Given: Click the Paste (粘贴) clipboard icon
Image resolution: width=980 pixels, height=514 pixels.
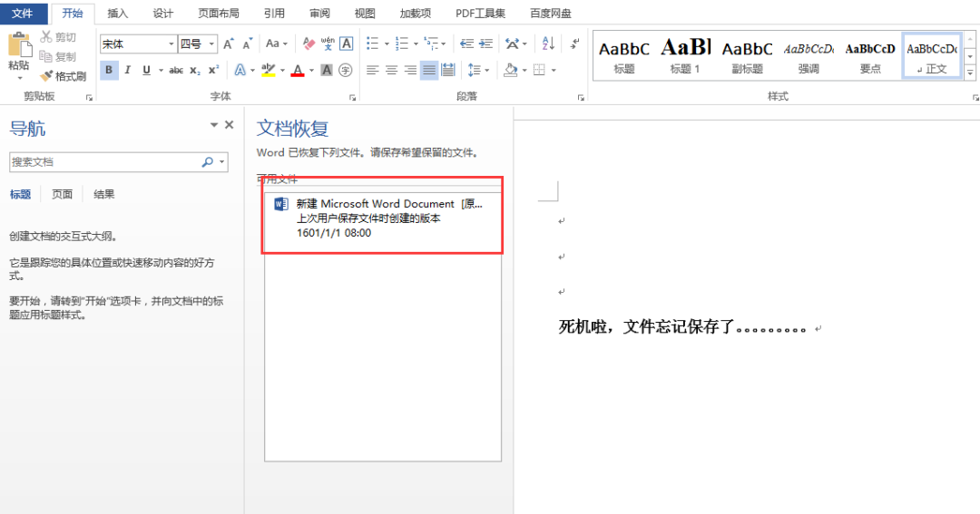Looking at the screenshot, I should click(19, 46).
